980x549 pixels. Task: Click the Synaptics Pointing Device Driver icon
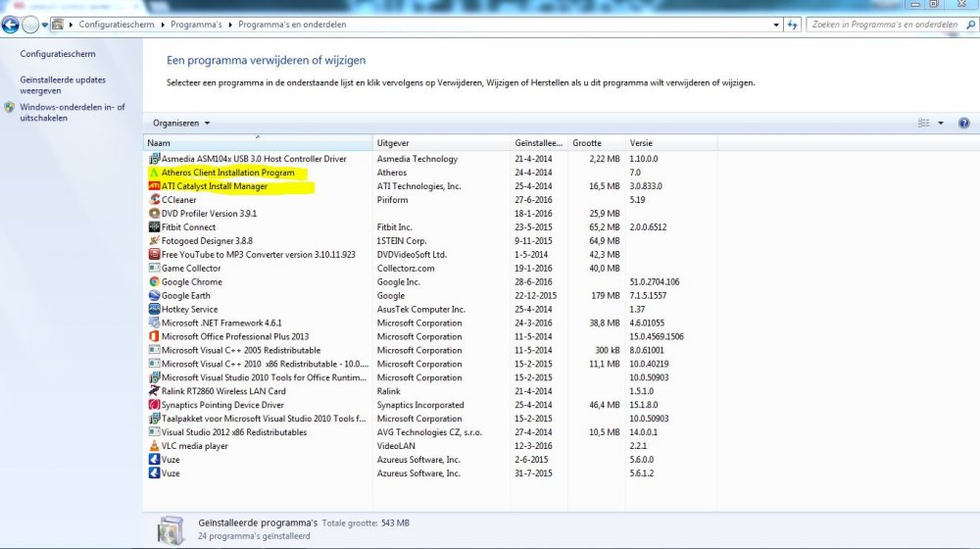[154, 405]
